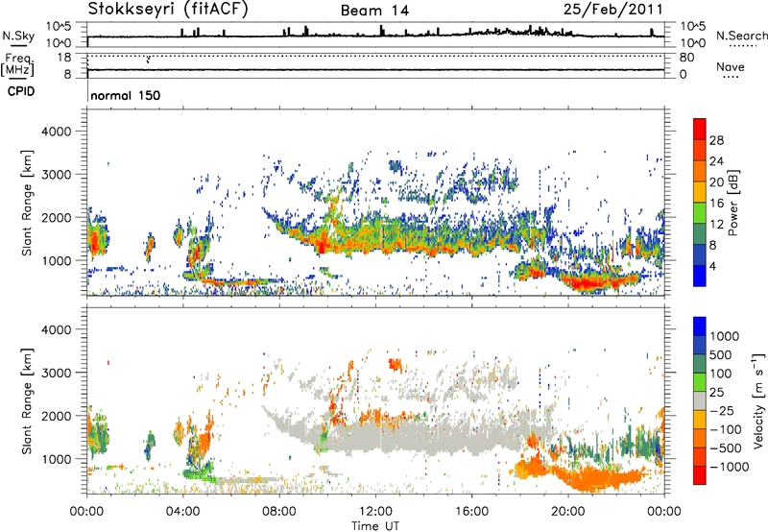
Task: Click the '100' tick on the Velocity color bar
Action: point(721,374)
